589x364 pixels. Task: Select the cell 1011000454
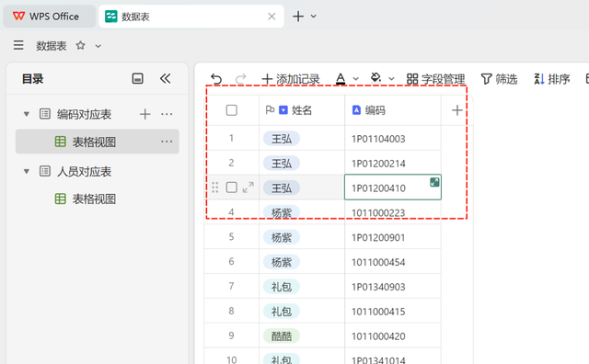pos(393,262)
